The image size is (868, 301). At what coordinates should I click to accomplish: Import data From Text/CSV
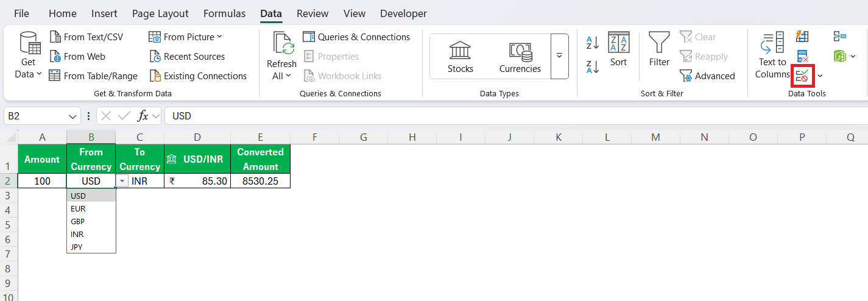[86, 37]
